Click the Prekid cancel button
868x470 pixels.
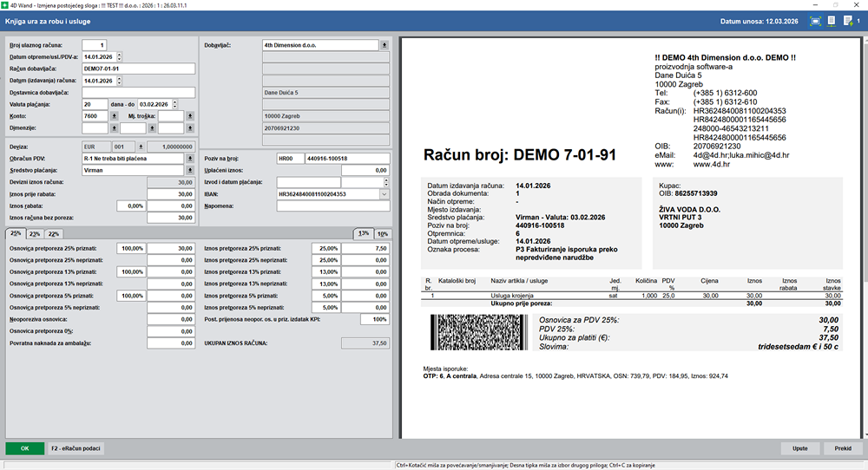[842, 448]
